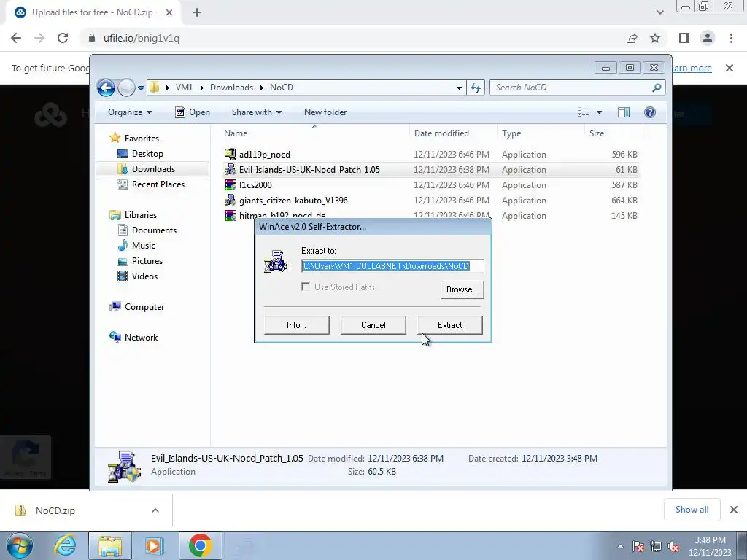Click the share this page icon in Chrome
The height and width of the screenshot is (560, 747).
632,38
